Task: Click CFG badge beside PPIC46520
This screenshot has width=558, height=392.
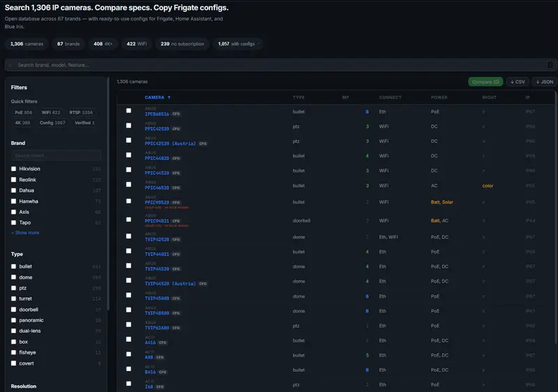Action: (x=176, y=188)
